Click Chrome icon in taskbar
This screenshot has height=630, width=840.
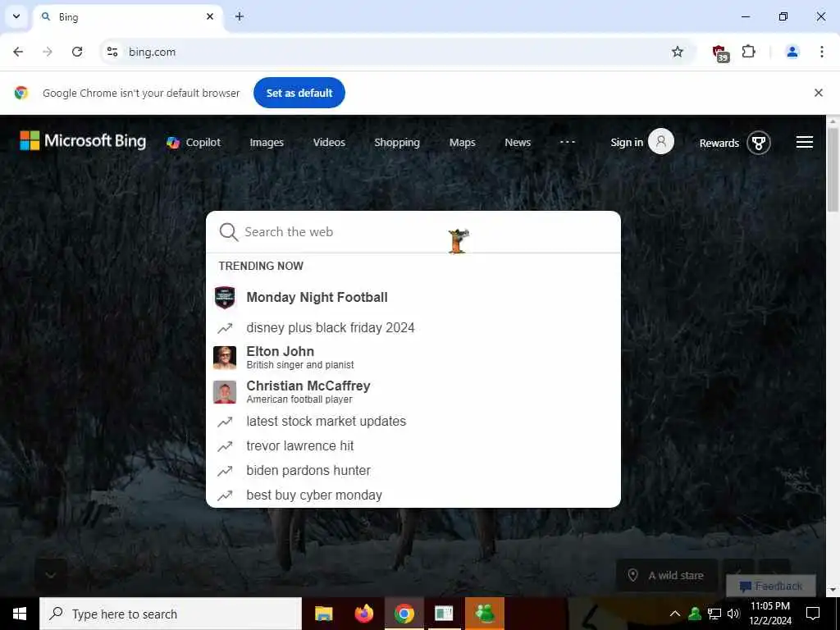coord(404,614)
